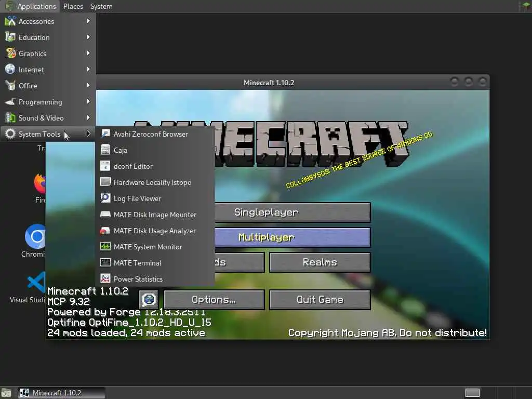Click the Hardware Locality lstopo label
Viewport: 532px width, 399px height.
tap(152, 182)
